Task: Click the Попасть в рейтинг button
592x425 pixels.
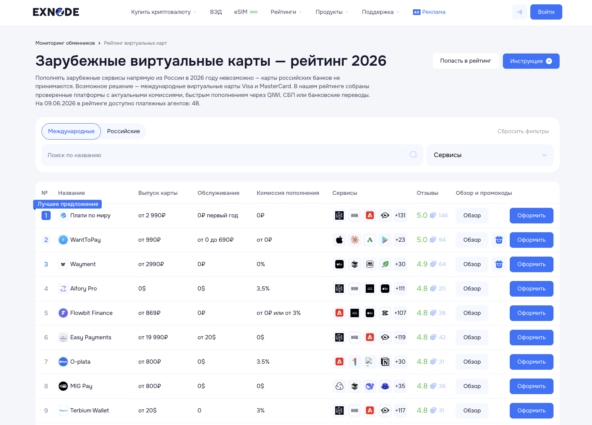Action: click(x=465, y=61)
